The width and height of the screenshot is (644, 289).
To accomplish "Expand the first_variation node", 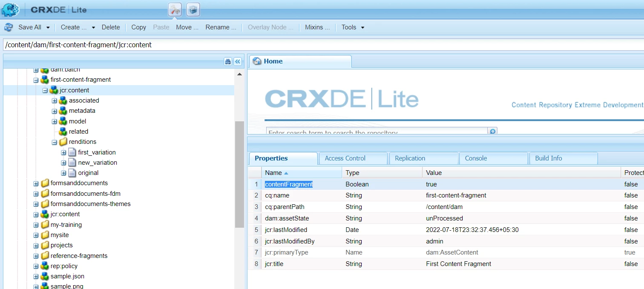I will click(63, 152).
